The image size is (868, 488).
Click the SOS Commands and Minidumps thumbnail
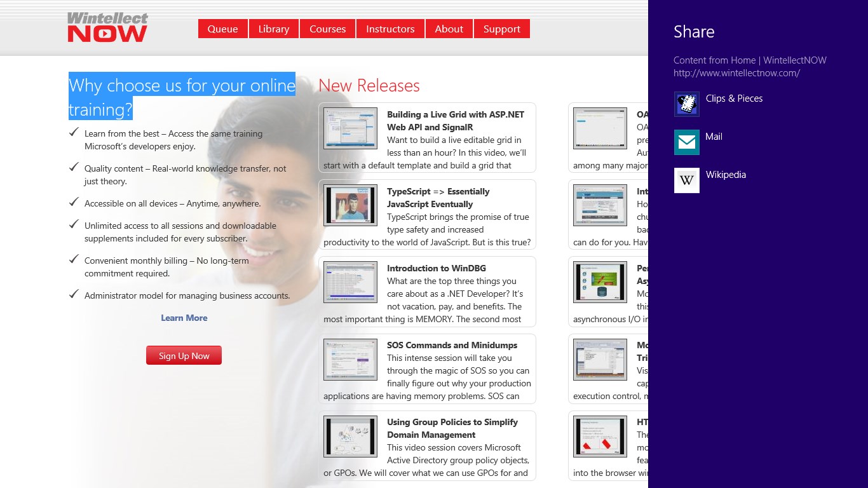pos(350,360)
